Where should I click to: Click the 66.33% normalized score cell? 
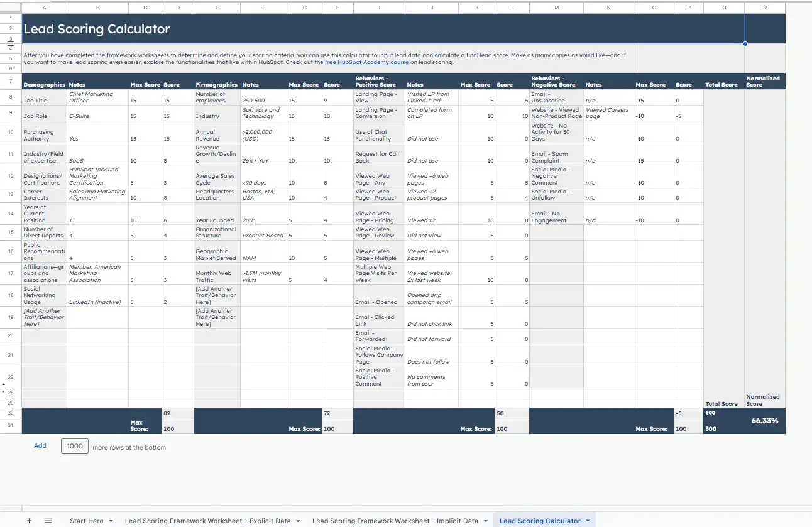[764, 421]
